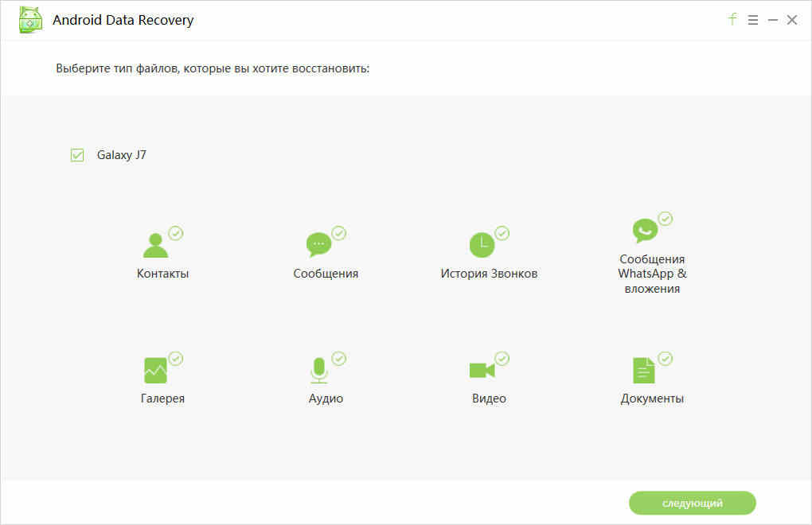Click the Галерея picture icon
Image resolution: width=812 pixels, height=525 pixels.
[x=155, y=370]
